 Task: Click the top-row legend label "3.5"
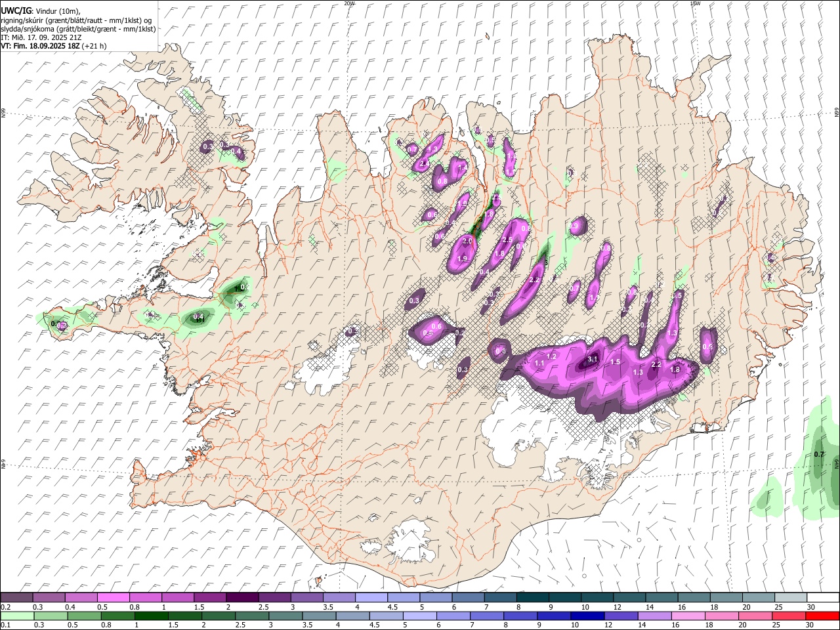tap(328, 607)
